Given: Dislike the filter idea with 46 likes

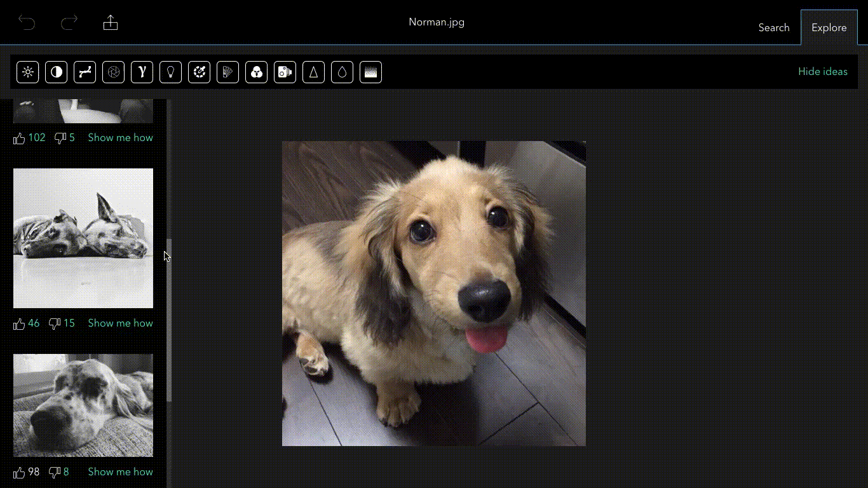Looking at the screenshot, I should (53, 323).
